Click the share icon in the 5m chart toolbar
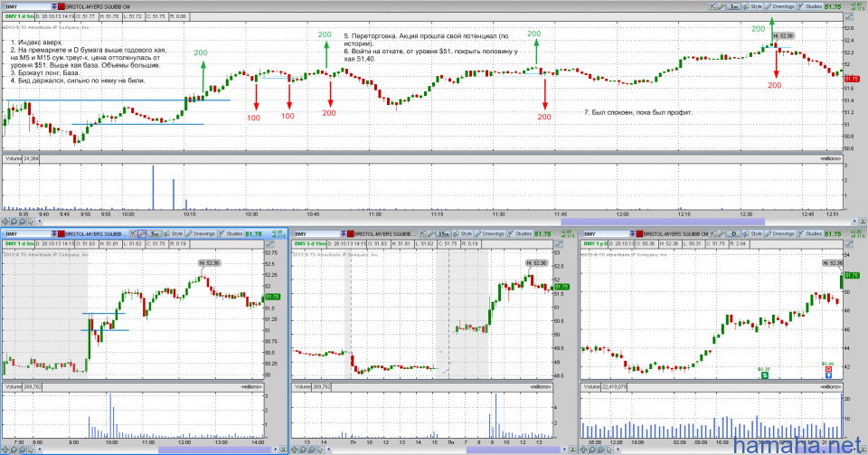 [134, 234]
